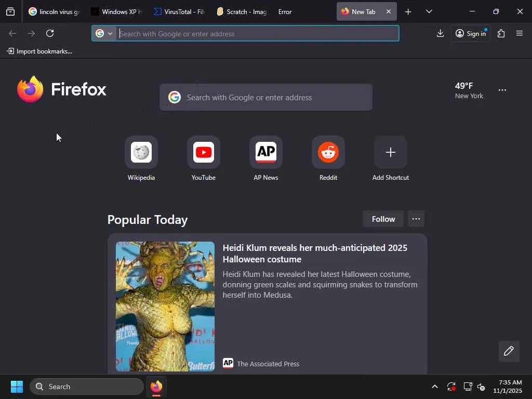This screenshot has height=399, width=532.
Task: Switch to the Error tab
Action: [x=304, y=12]
